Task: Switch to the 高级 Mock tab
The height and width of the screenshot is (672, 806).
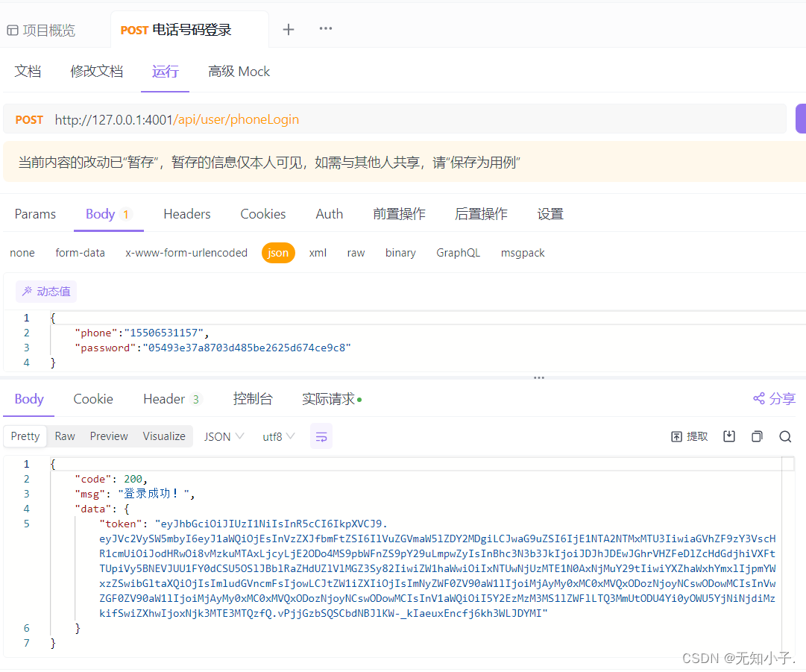Action: pos(238,71)
